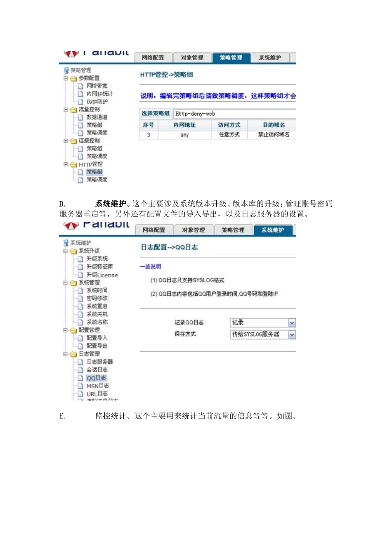The width and height of the screenshot is (392, 555).
Task: Click page icon beside 配置导入
Action: point(81,338)
